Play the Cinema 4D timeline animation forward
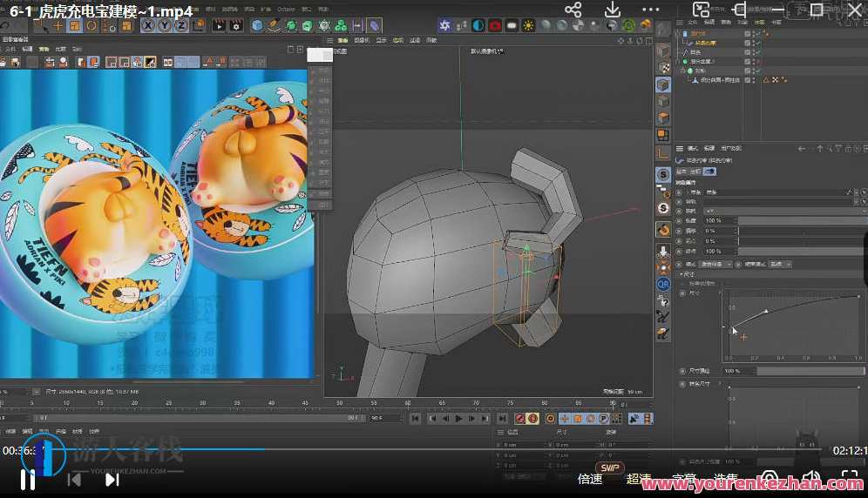Screen dimensions: 868x498 pyautogui.click(x=458, y=419)
